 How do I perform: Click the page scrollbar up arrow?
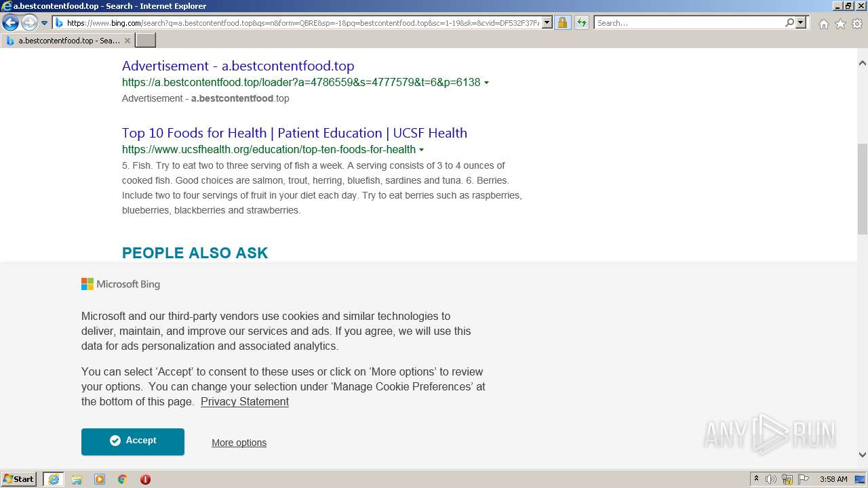(x=863, y=63)
